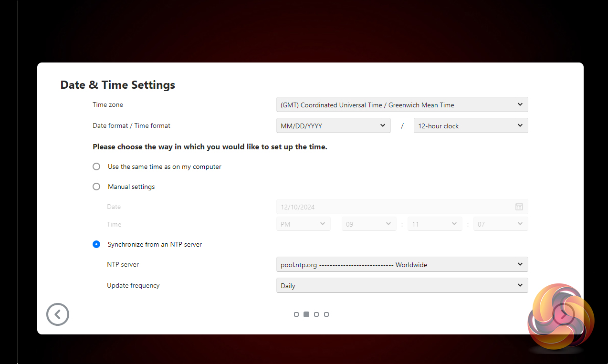Open the seconds dropdown showing 07
608x364 pixels.
(501, 224)
